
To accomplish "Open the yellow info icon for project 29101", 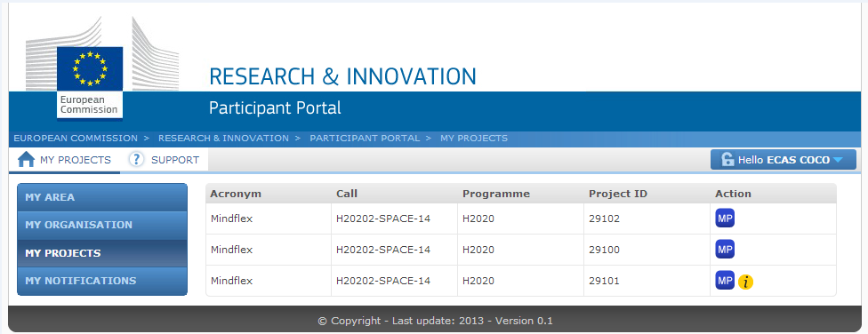I will (x=745, y=282).
